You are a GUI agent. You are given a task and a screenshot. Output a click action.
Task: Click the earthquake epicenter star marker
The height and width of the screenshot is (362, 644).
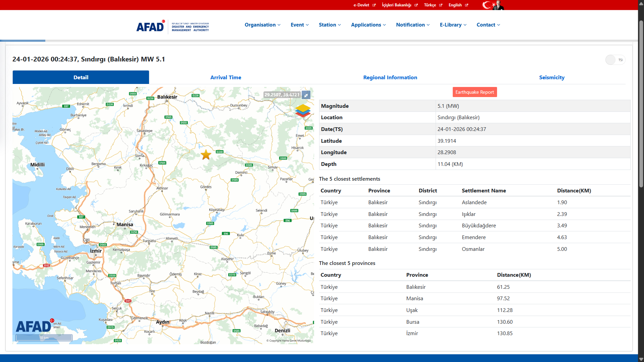206,155
